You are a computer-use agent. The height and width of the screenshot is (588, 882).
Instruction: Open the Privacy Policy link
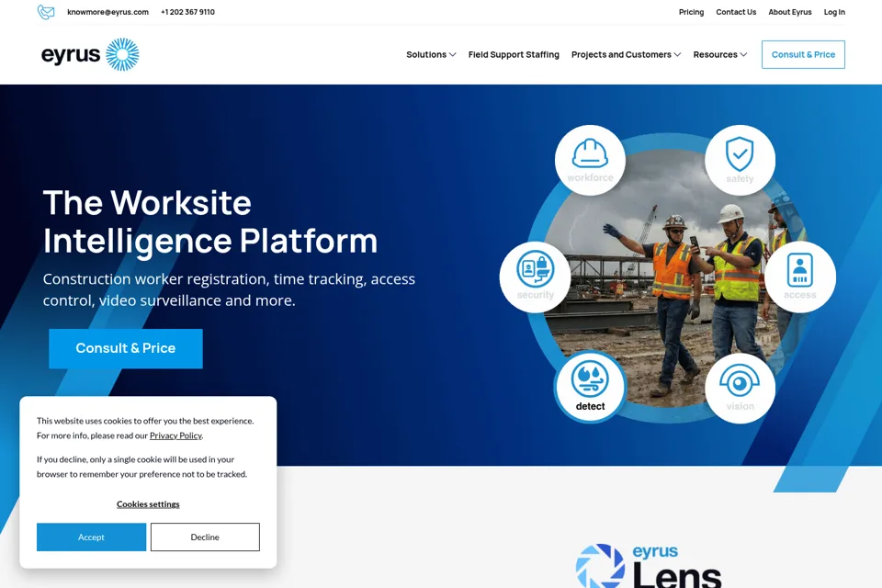(x=175, y=435)
